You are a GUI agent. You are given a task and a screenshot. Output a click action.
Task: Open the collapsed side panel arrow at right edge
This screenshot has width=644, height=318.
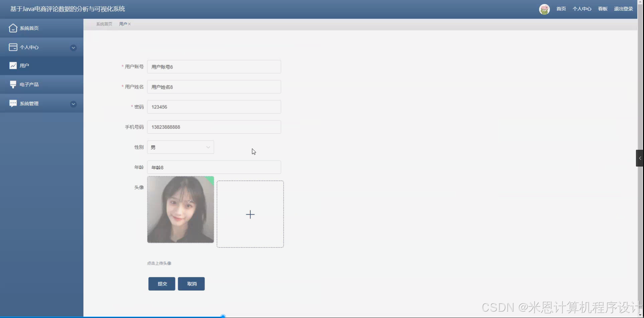pos(640,158)
